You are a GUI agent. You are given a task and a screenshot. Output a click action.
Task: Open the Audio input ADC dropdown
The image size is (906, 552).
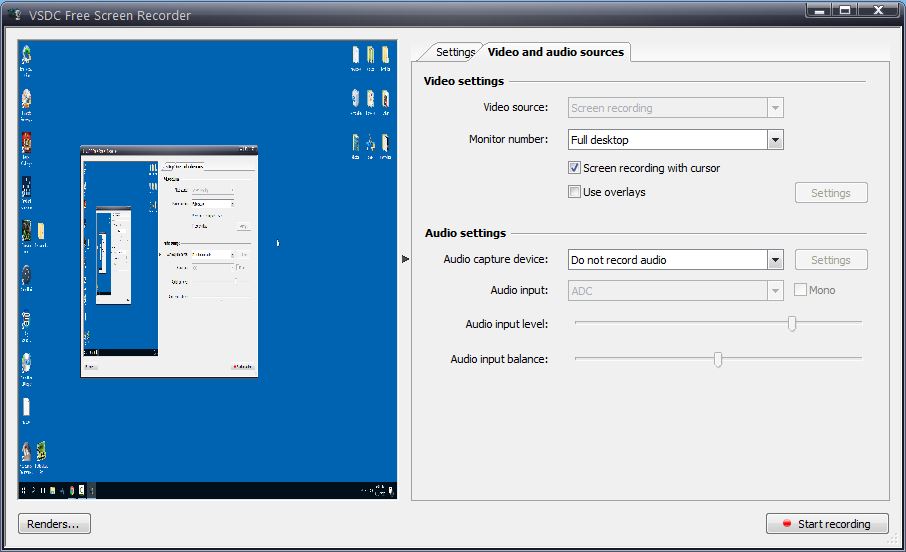(675, 291)
